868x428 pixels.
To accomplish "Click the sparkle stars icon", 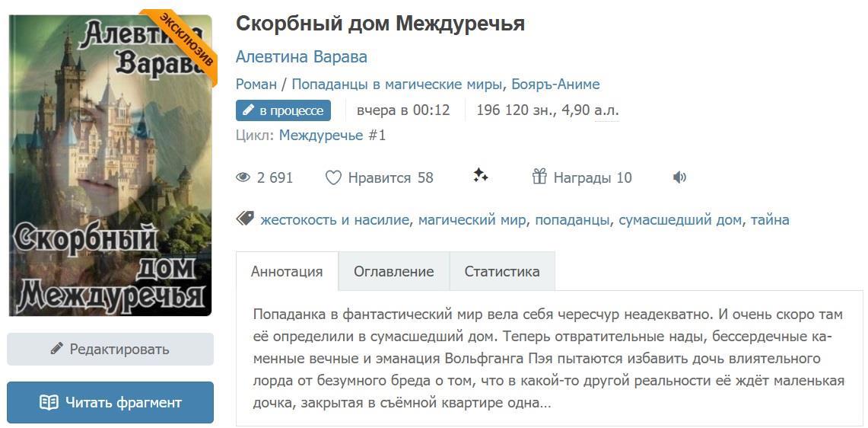I will point(480,176).
